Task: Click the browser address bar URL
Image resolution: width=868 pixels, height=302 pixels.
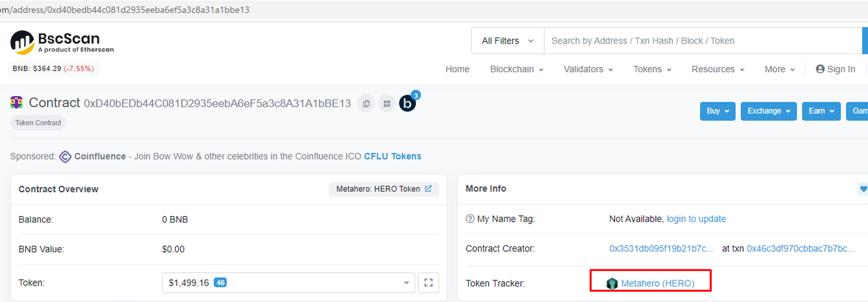Action: tap(124, 10)
